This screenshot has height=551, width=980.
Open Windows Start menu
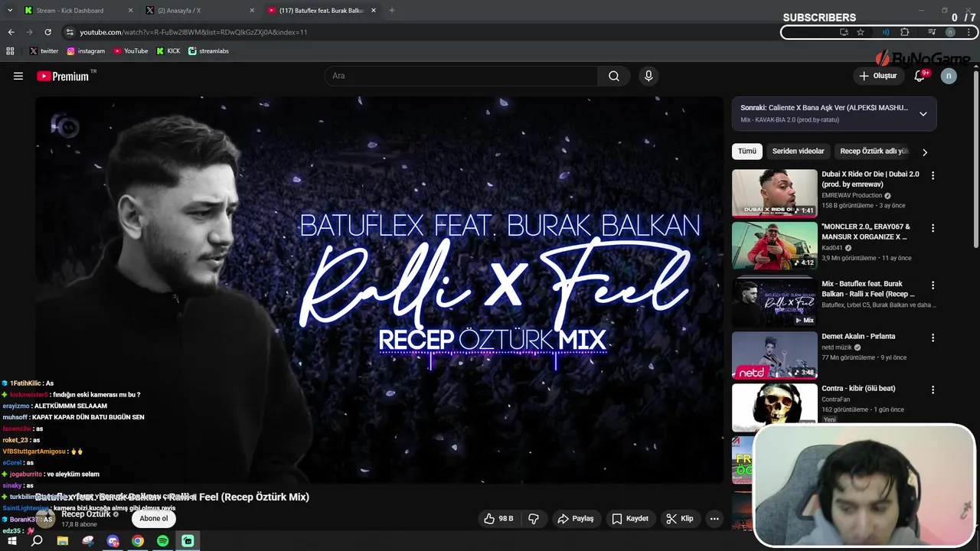pos(11,541)
